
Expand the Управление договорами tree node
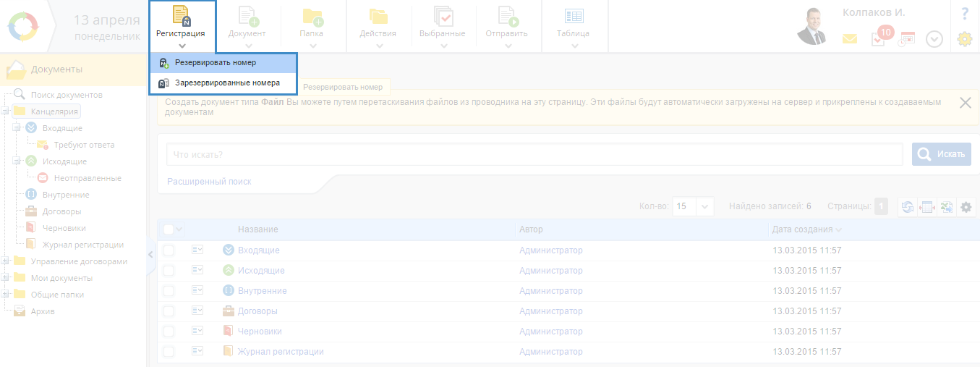click(x=6, y=261)
